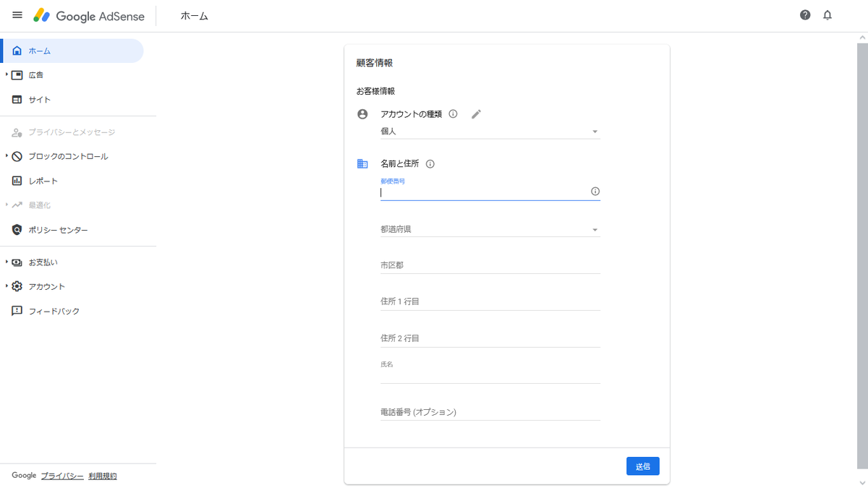The height and width of the screenshot is (488, 868).
Task: Open the navigation hamburger menu
Action: (x=17, y=14)
